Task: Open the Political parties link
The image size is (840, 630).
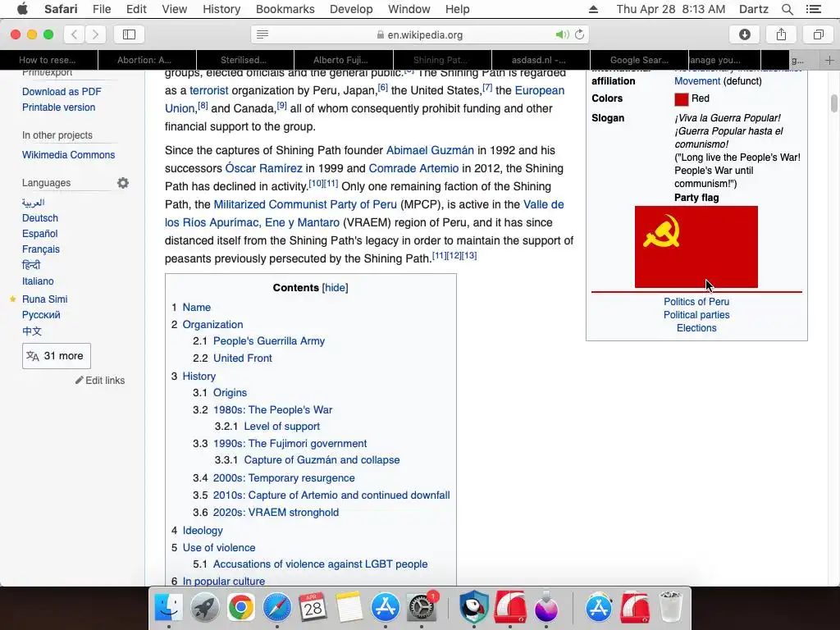Action: [696, 315]
